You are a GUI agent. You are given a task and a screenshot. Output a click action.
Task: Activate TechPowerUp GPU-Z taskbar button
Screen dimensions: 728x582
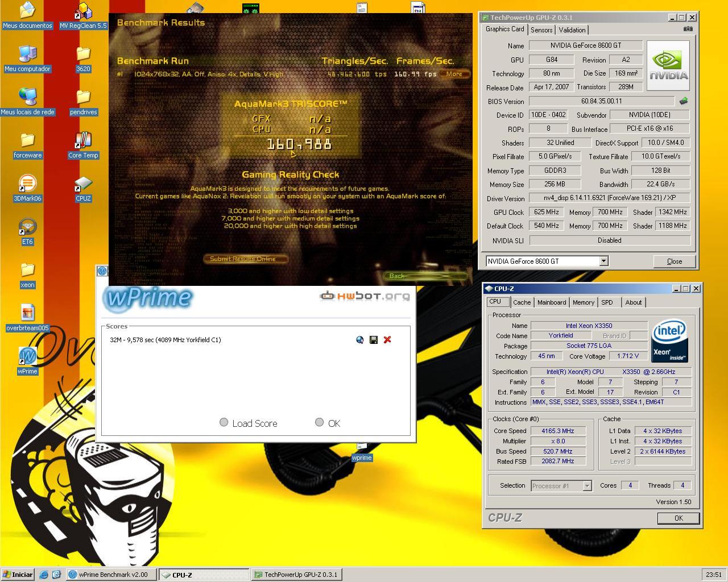(x=296, y=575)
